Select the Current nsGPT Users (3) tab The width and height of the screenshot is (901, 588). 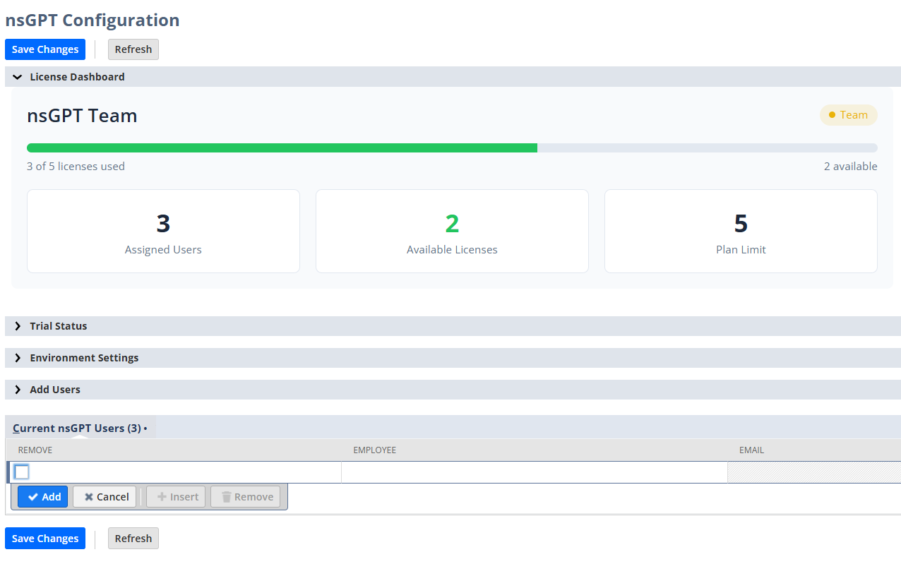(x=76, y=427)
